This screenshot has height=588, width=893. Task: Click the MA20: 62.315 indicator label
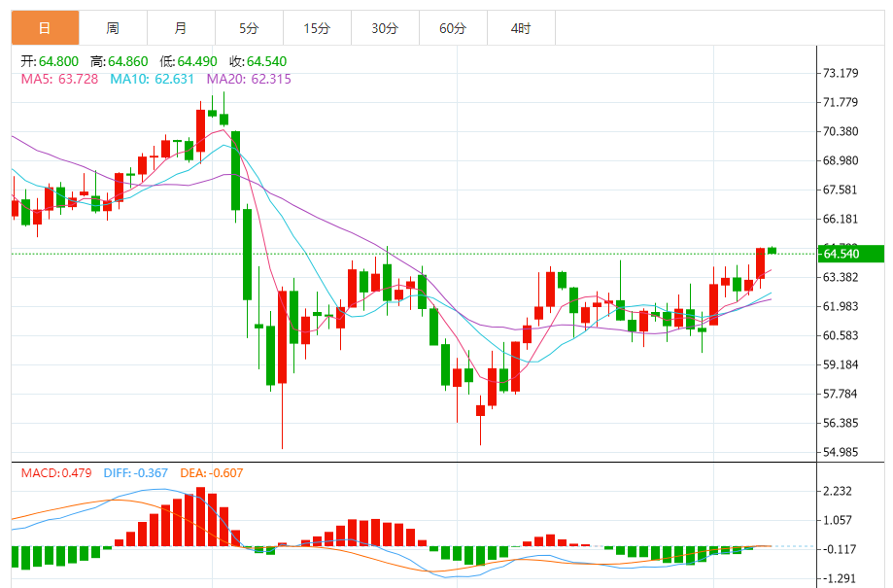tap(249, 79)
